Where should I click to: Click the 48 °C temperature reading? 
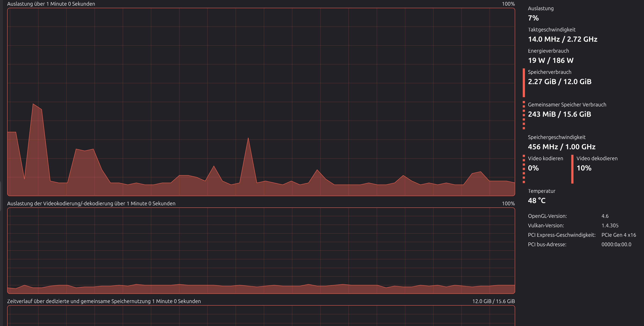pyautogui.click(x=537, y=201)
